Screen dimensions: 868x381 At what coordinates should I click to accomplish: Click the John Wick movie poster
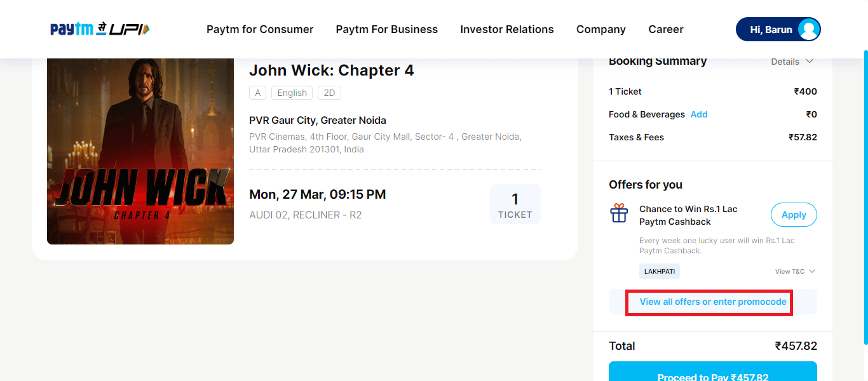point(140,151)
